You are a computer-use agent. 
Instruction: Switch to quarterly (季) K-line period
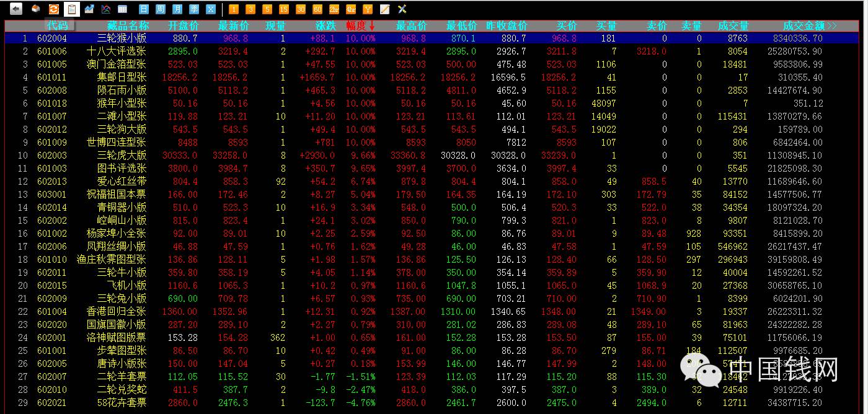(x=194, y=9)
